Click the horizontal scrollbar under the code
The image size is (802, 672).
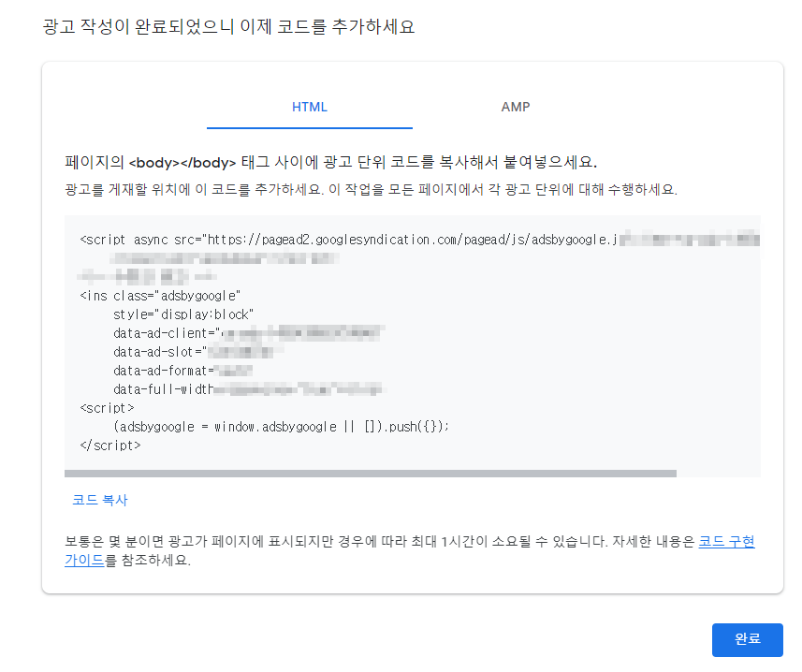click(371, 474)
